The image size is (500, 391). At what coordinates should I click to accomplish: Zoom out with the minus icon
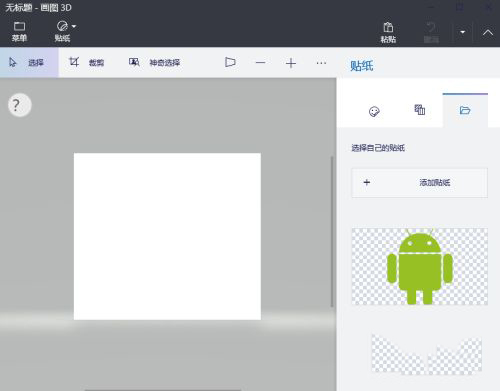260,63
